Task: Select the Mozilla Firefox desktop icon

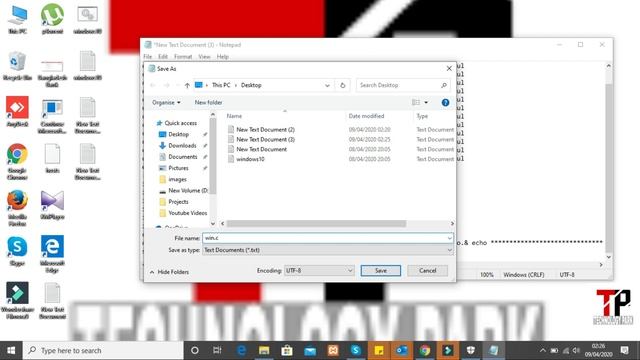Action: coord(17,208)
